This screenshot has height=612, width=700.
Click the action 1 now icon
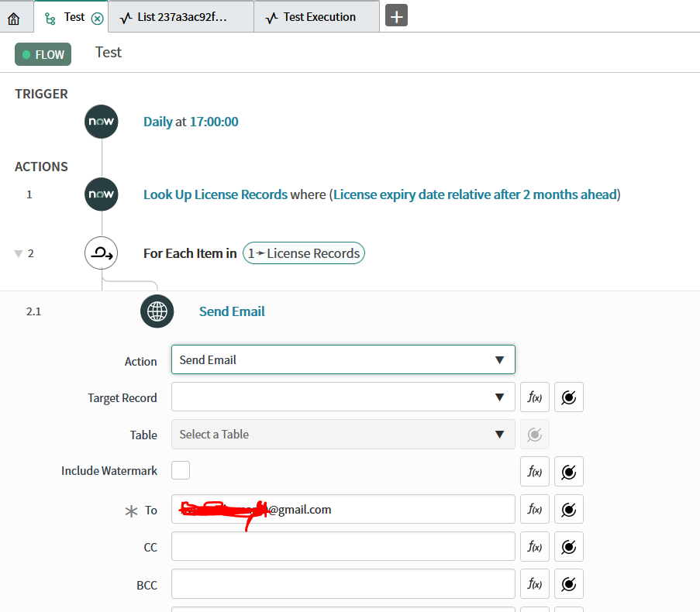[x=102, y=194]
